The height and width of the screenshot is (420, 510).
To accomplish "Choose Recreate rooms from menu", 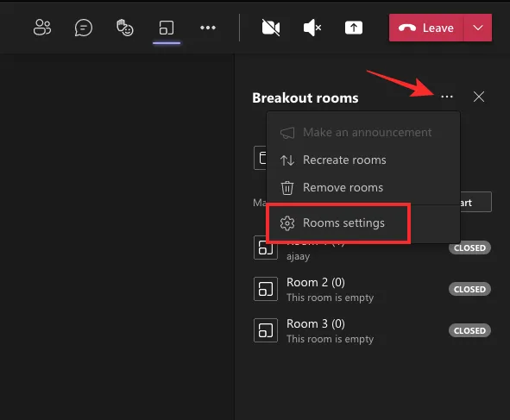I will coord(363,160).
